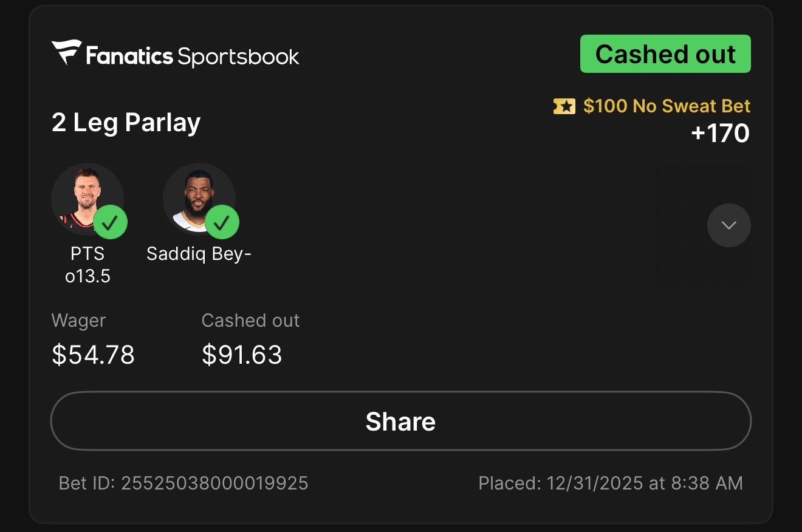Select the PTS o13.5 leg label

click(x=88, y=265)
